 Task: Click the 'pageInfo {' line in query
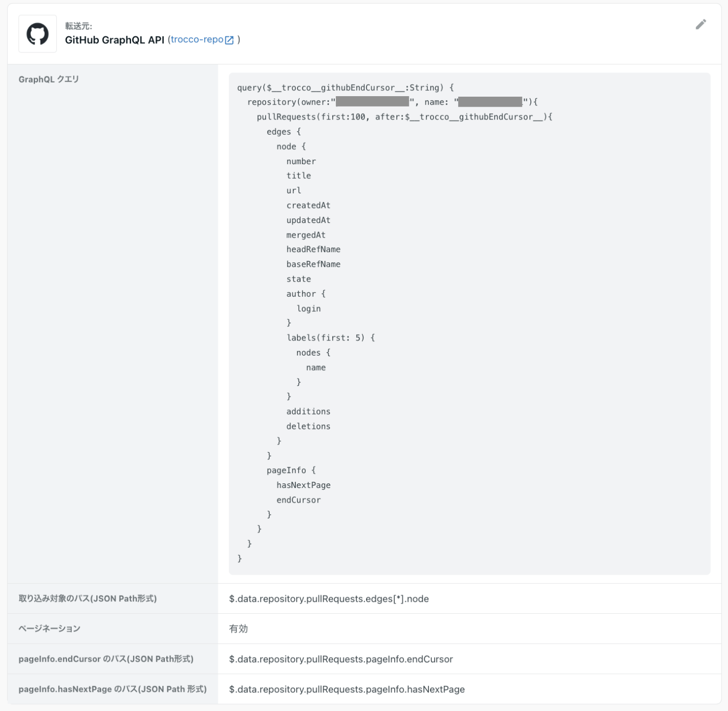(x=291, y=470)
